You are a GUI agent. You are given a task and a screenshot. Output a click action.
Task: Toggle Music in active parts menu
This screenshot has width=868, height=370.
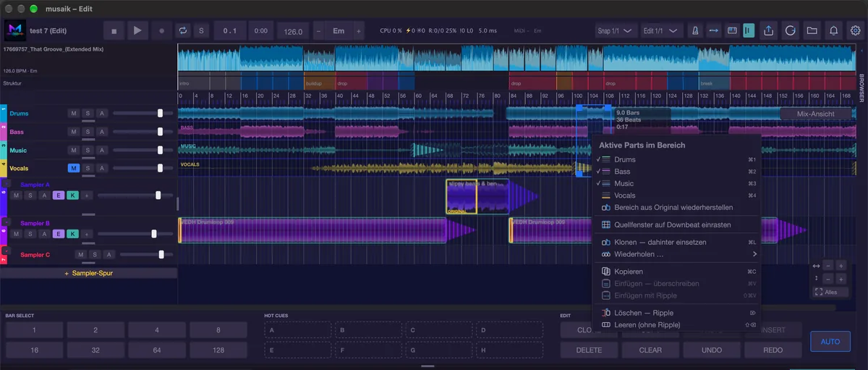coord(676,183)
